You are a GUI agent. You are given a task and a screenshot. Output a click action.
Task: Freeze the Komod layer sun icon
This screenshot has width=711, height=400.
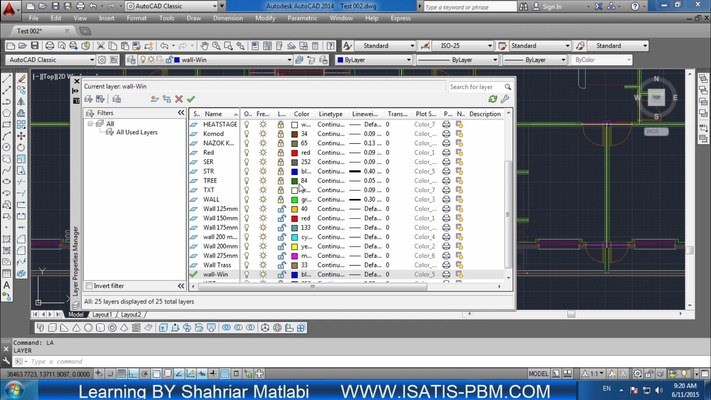click(263, 134)
